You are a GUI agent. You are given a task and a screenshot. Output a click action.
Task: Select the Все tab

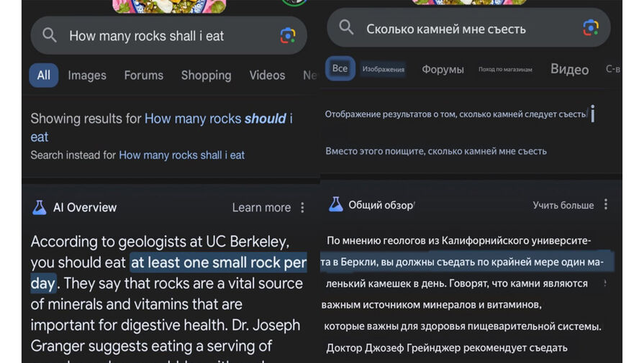340,69
